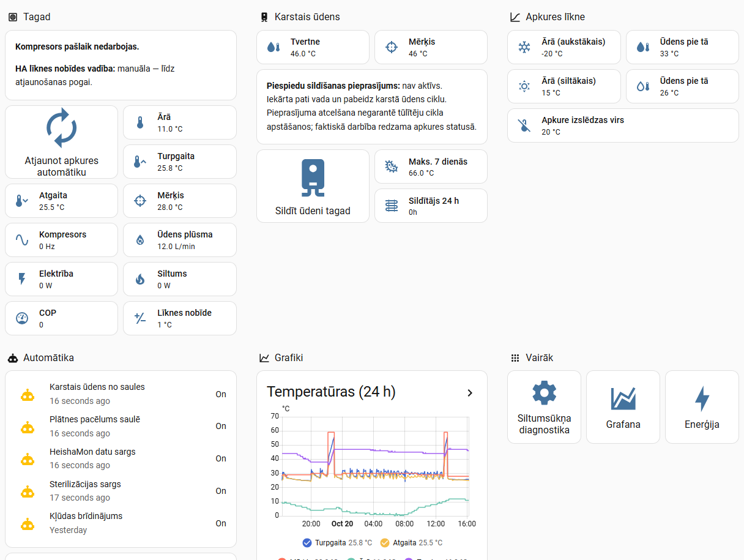Click the sun icon for Ārā (siltākais)
Screen dimensions: 744x560
[x=524, y=86]
